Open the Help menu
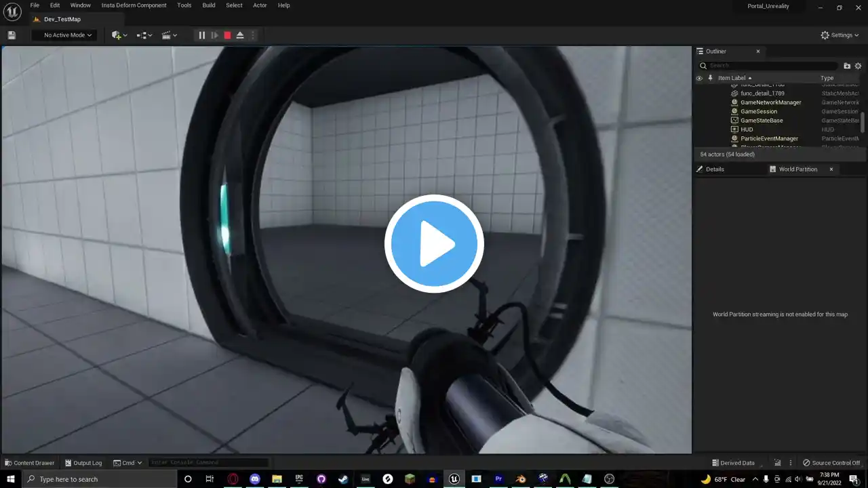868x488 pixels. pyautogui.click(x=284, y=5)
